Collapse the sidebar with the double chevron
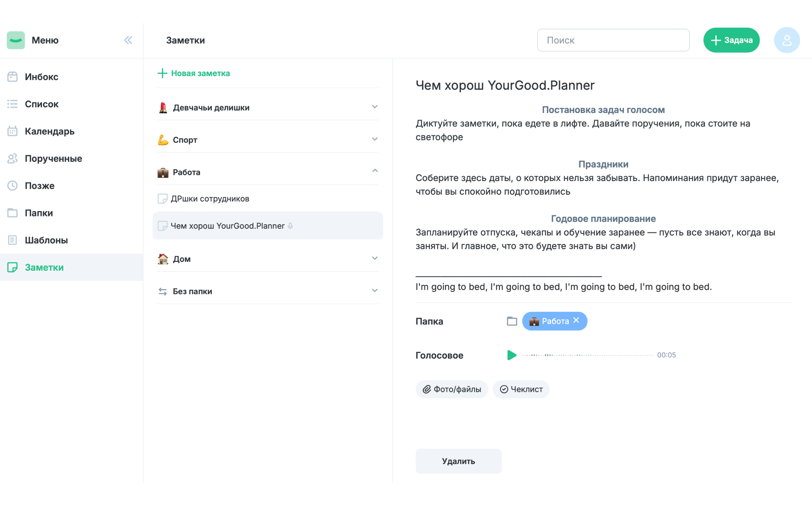 pyautogui.click(x=128, y=40)
